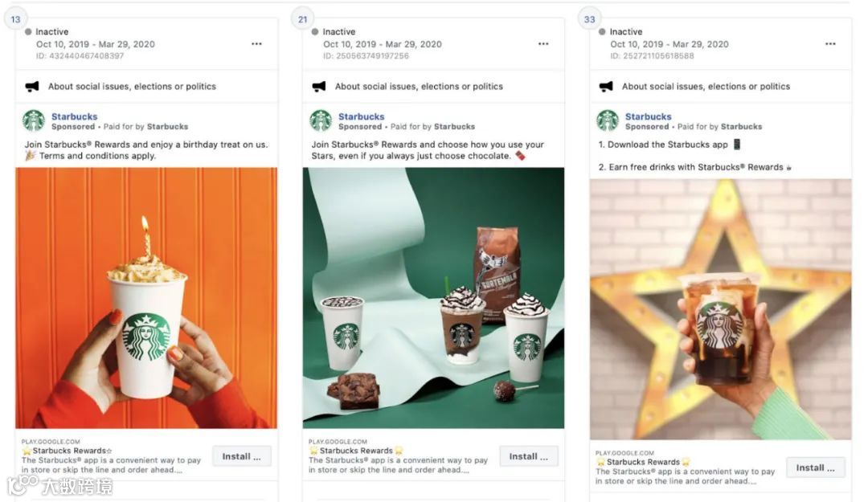Open the orange birthday cup ad image
This screenshot has width=868, height=502.
pos(146,298)
